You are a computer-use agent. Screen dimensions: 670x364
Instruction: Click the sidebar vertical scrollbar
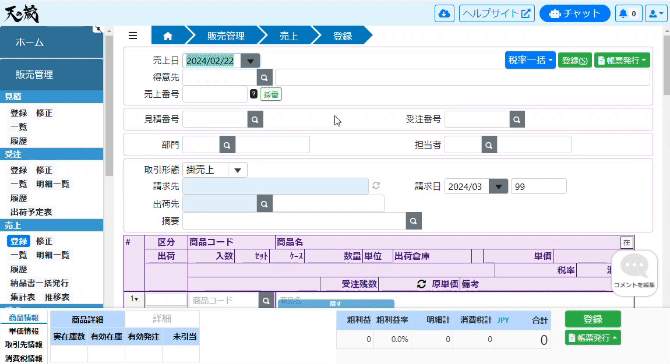pyautogui.click(x=109, y=106)
